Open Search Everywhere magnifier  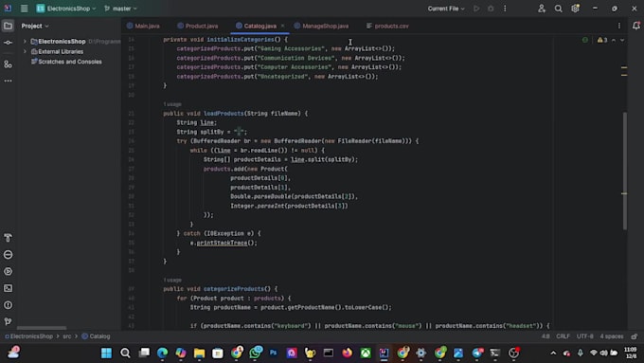point(558,9)
